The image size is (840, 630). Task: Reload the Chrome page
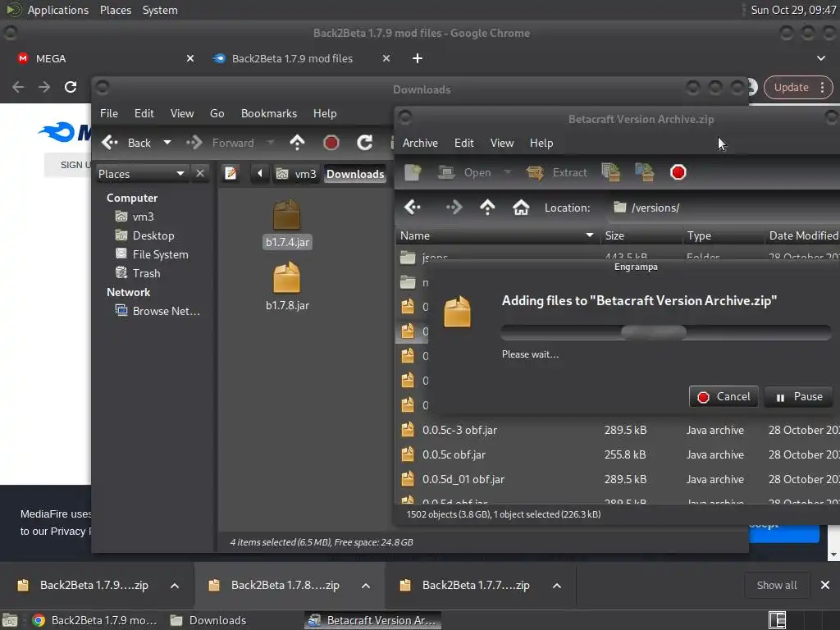coord(71,87)
